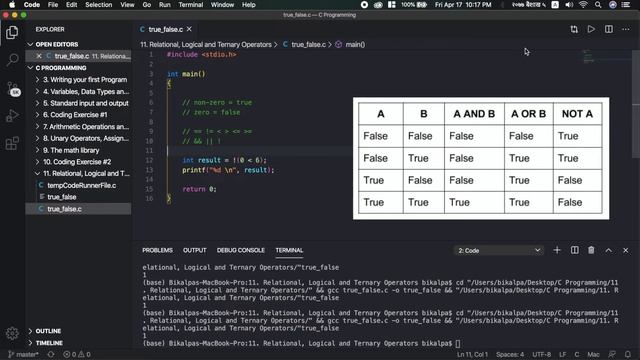Close the terminal panel

(626, 250)
